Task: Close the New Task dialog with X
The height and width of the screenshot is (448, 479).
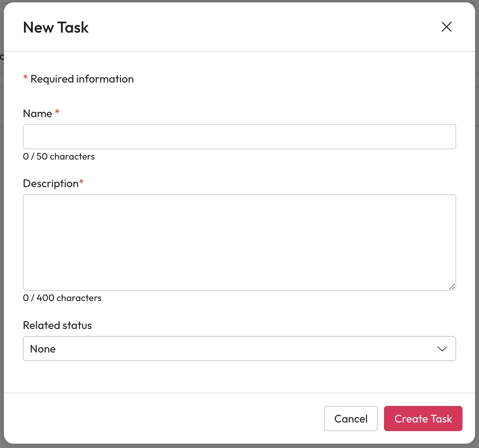Action: pyautogui.click(x=446, y=27)
